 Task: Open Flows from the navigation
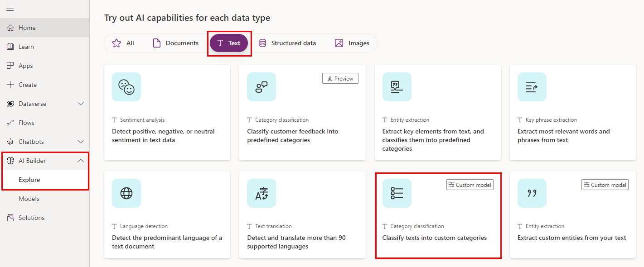[x=26, y=123]
